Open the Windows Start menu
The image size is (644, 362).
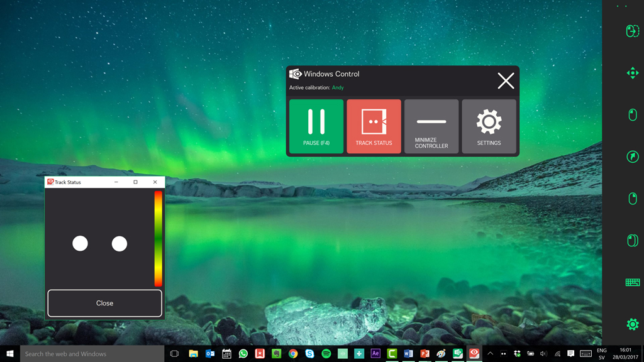point(10,353)
